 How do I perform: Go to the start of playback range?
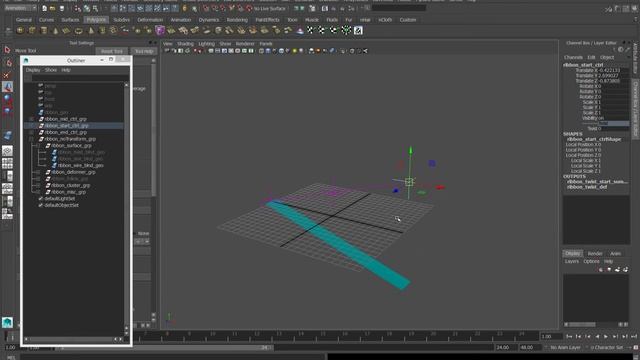tap(569, 336)
